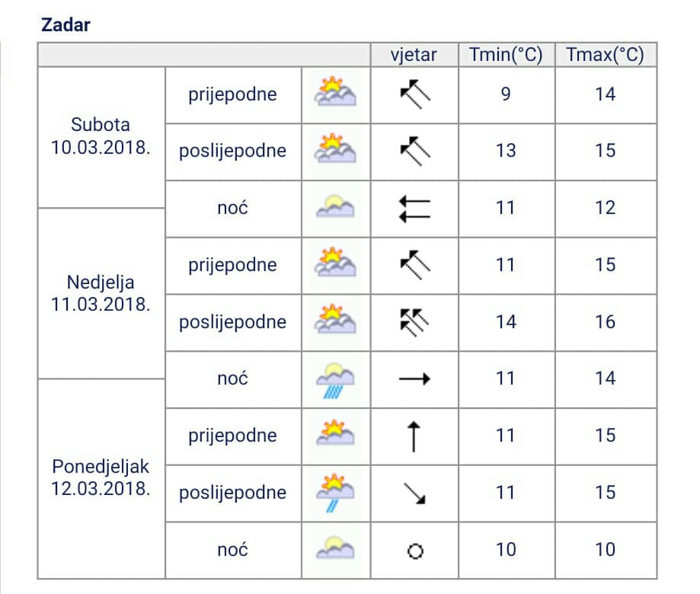
Task: Click Monday morning upward wind arrow
Action: pos(415,436)
